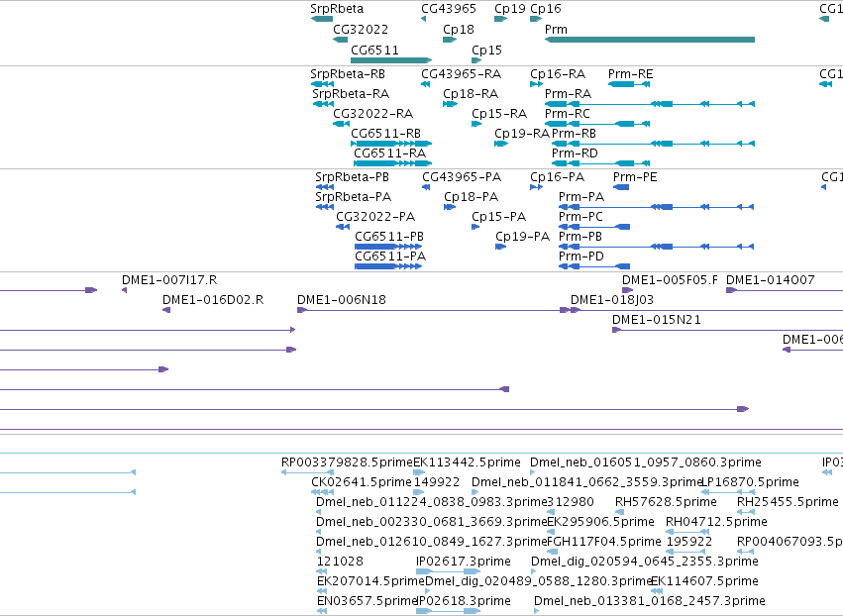Click transcript Cp15-RA
The height and width of the screenshot is (616, 843).
pyautogui.click(x=499, y=114)
